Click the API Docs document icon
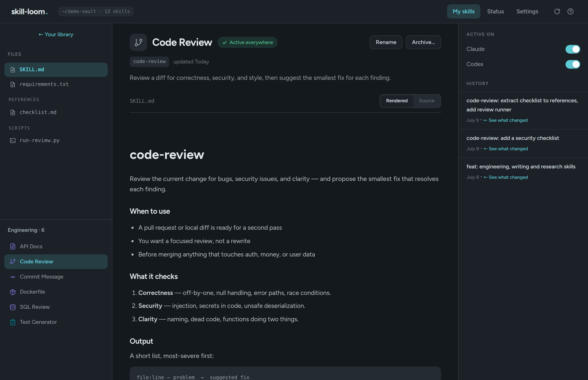The width and height of the screenshot is (588, 380). point(13,246)
